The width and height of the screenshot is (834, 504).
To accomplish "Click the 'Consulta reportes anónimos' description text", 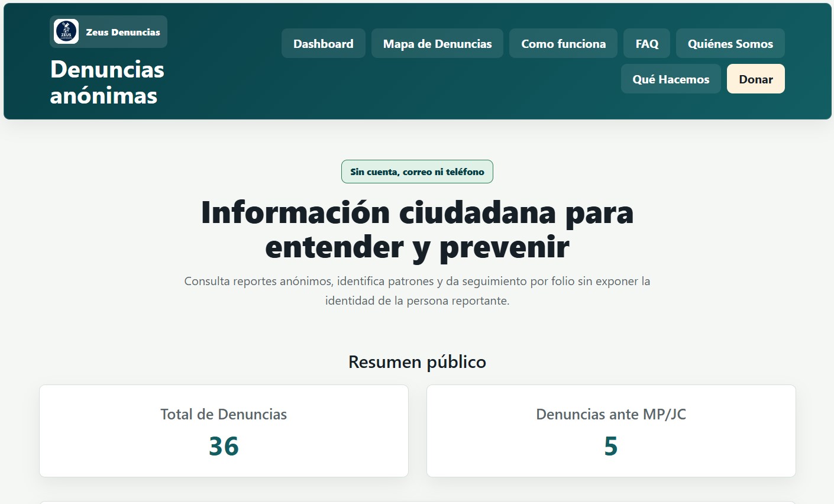I will (x=417, y=290).
